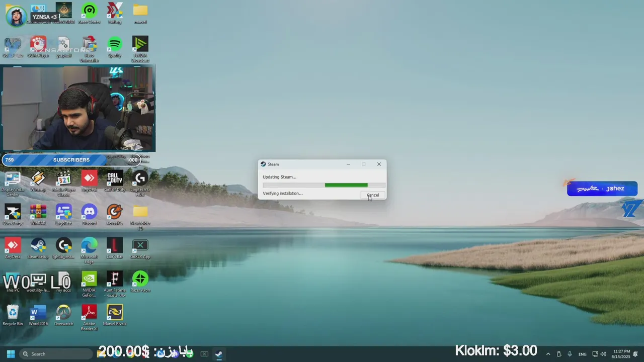Image resolution: width=644 pixels, height=362 pixels.
Task: Run the SteamSetup installer
Action: tap(38, 248)
